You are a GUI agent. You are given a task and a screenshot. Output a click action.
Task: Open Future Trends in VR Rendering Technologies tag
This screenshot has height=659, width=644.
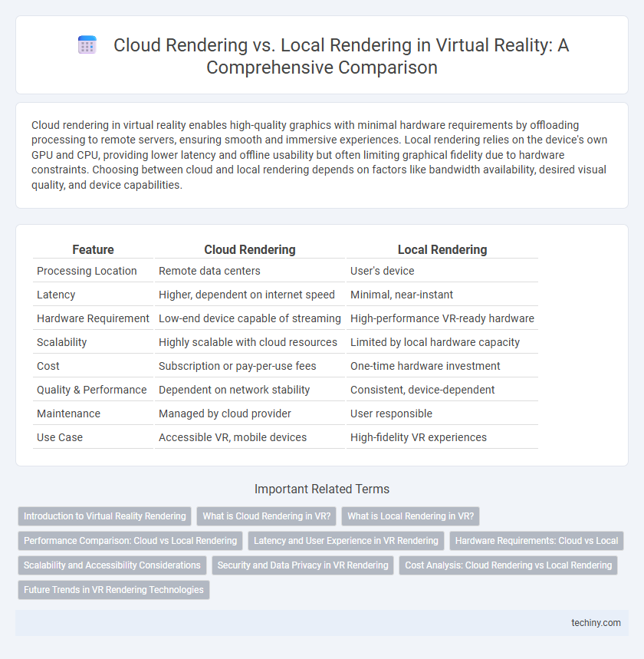(x=113, y=590)
